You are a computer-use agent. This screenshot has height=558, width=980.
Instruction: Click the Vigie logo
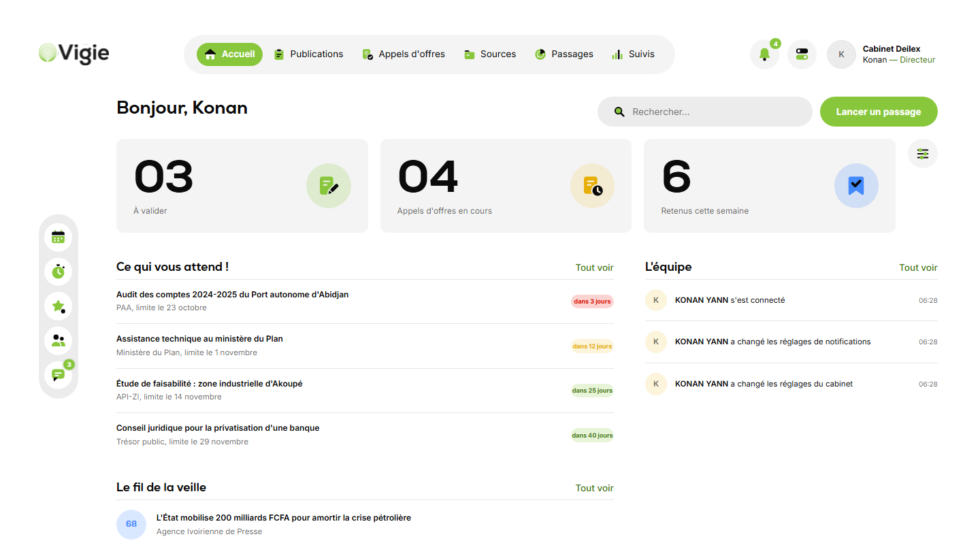click(x=73, y=54)
